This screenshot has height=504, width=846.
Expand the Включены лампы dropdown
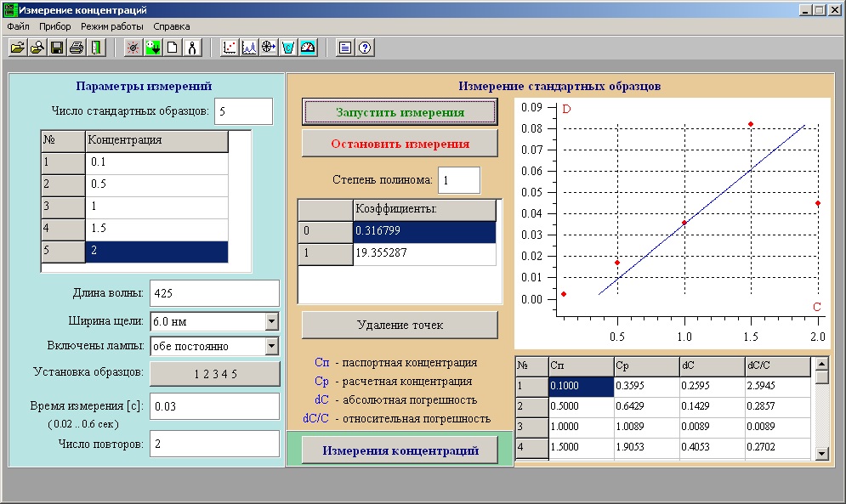coord(272,346)
